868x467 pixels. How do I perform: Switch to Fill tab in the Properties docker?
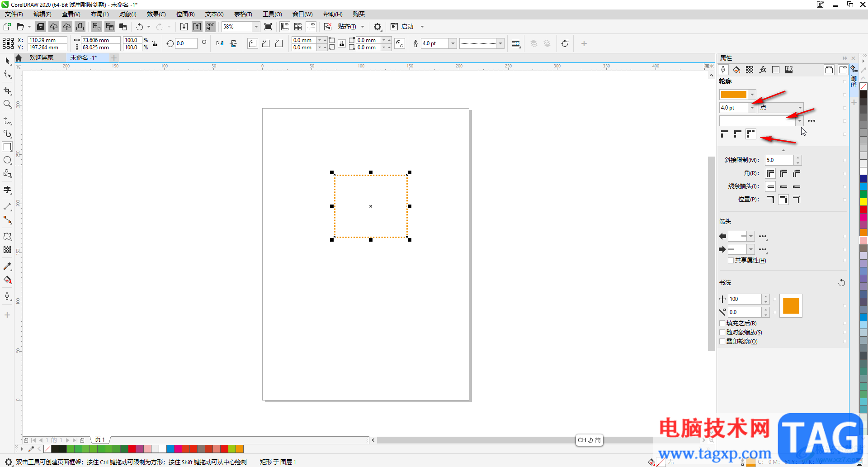(x=736, y=70)
